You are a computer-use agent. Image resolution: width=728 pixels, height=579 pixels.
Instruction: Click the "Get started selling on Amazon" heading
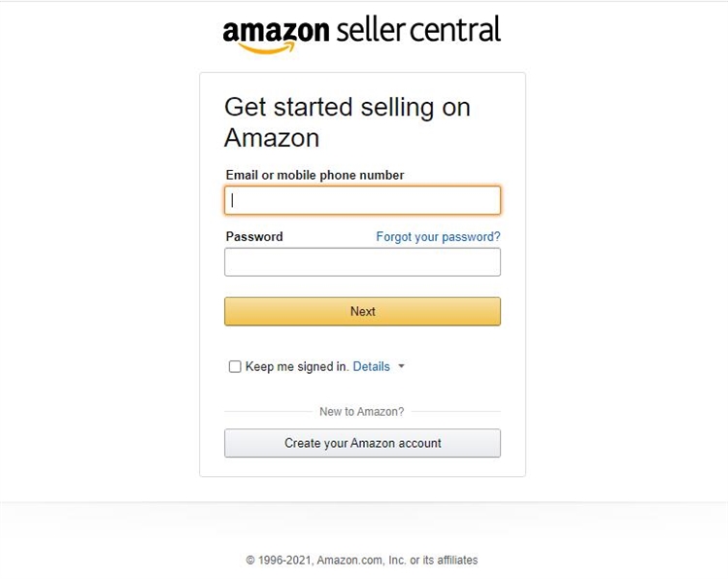347,121
